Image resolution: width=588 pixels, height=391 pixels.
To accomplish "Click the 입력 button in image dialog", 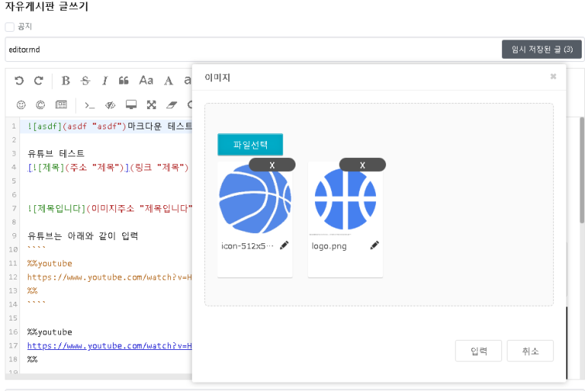I will [x=478, y=351].
